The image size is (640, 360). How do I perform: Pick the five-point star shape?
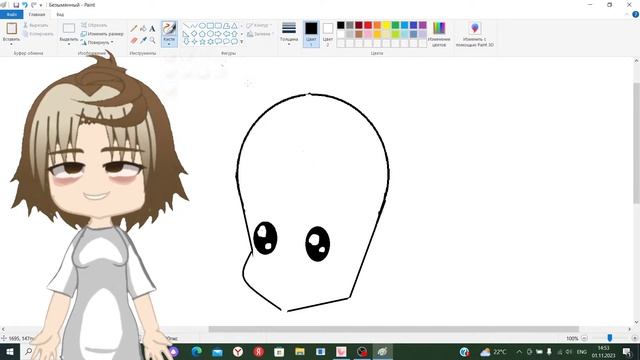[202, 41]
